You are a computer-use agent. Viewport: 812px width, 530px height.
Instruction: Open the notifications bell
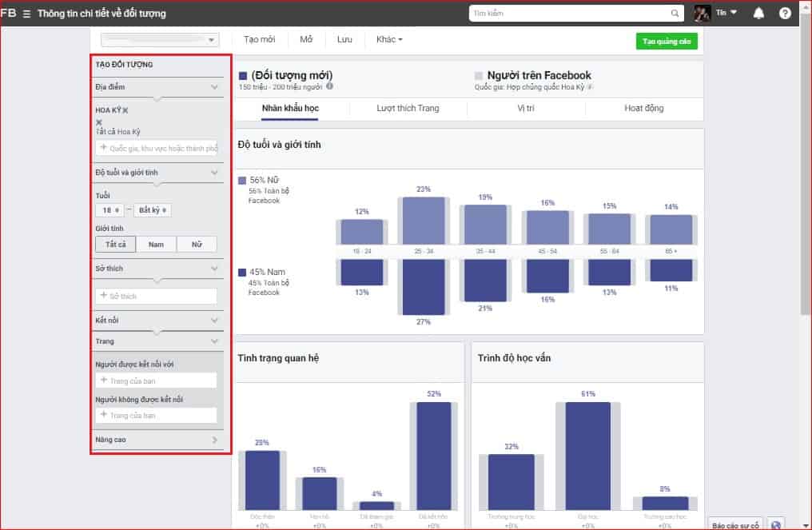[x=758, y=14]
